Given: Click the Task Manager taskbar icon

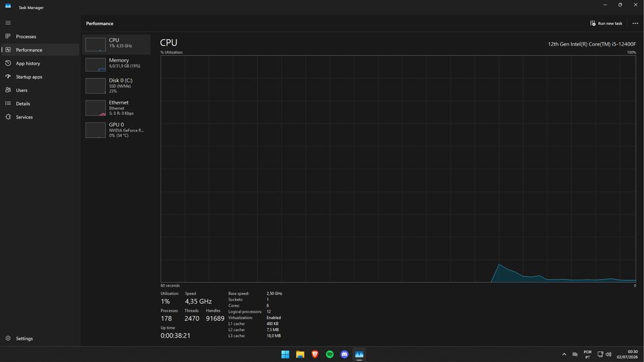Looking at the screenshot, I should point(359,354).
